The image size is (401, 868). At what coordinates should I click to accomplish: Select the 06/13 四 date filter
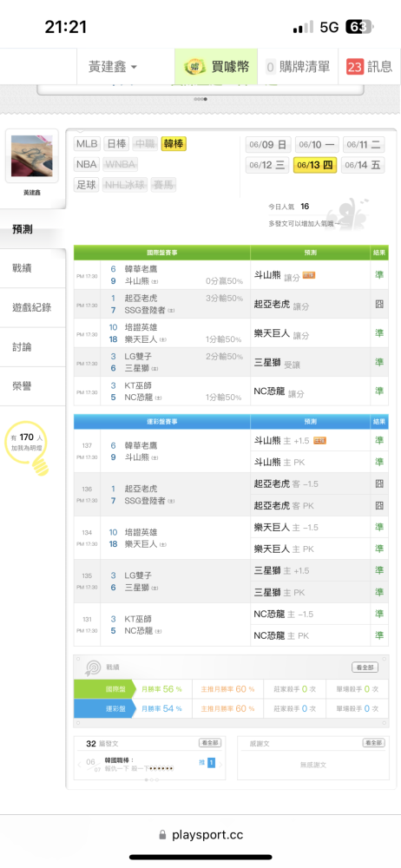[316, 165]
